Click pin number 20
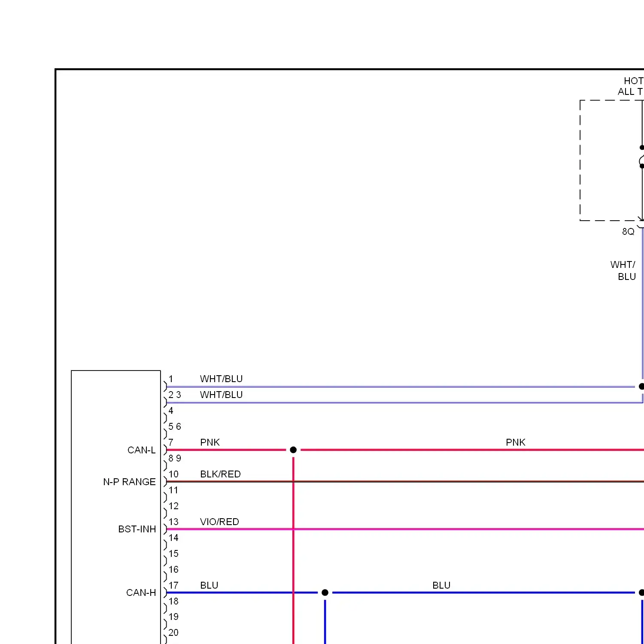Screen dimensions: 644x644 pos(173,632)
